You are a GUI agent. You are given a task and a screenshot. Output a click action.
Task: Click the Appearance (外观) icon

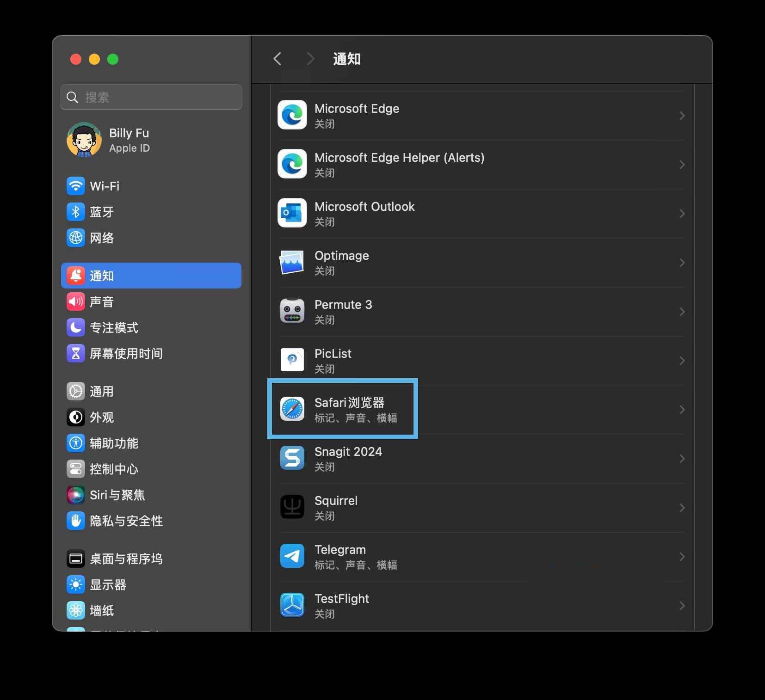76,418
